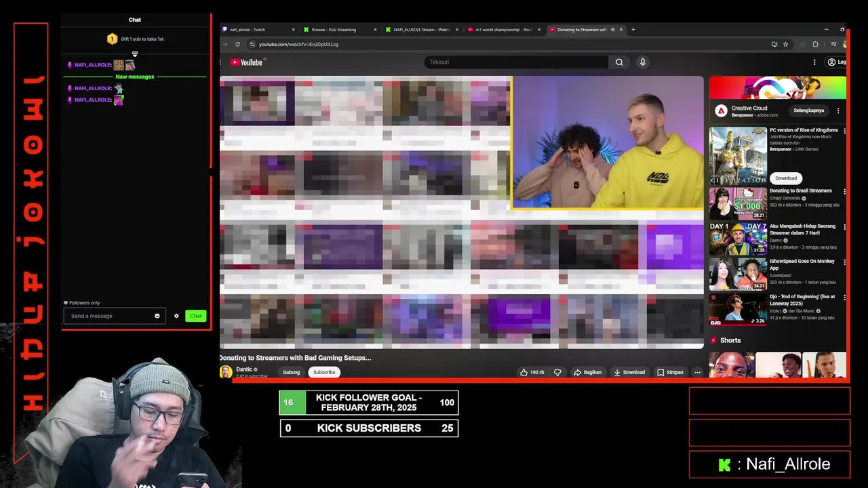The width and height of the screenshot is (868, 488).
Task: Open Dantic channel avatar
Action: point(226,371)
